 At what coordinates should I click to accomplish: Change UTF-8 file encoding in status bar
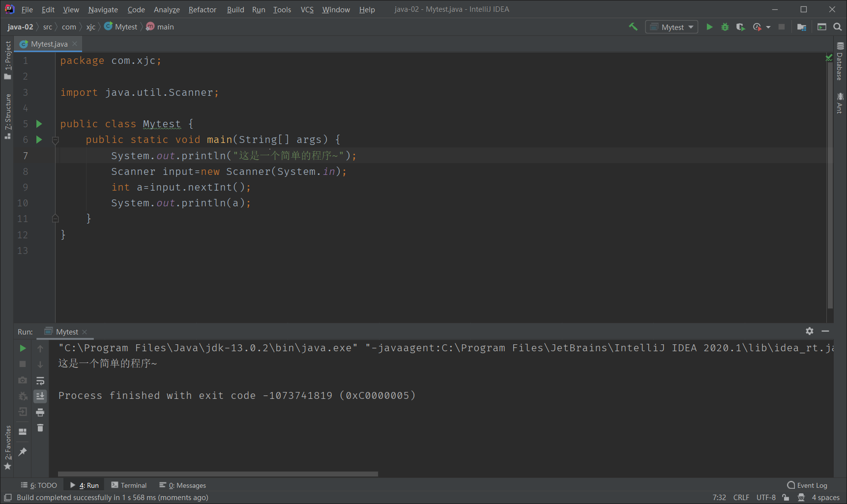[765, 497]
